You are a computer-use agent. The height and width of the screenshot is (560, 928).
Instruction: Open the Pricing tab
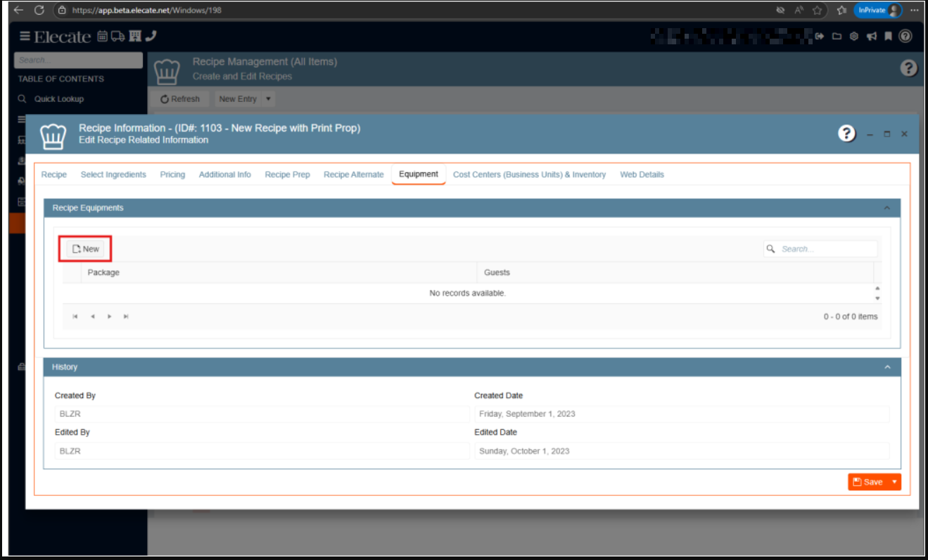[x=172, y=174]
